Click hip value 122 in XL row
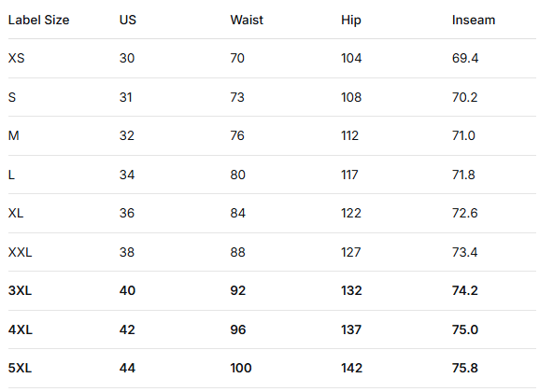The height and width of the screenshot is (392, 539). click(x=351, y=214)
